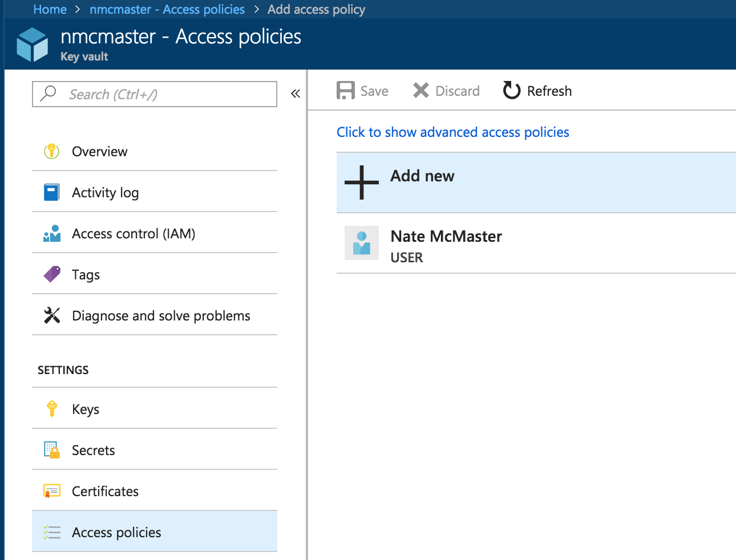Click the purple Tags icon
This screenshot has height=560, width=736.
click(x=52, y=274)
